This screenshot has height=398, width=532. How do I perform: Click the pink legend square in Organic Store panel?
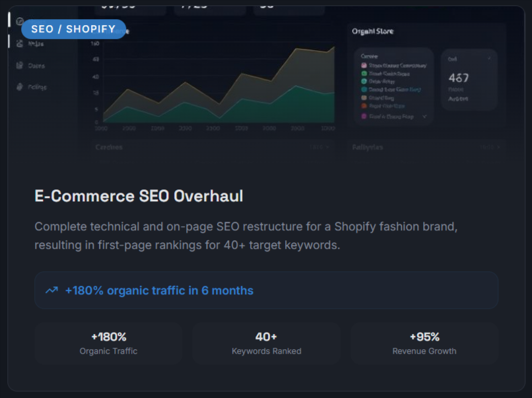pos(364,65)
